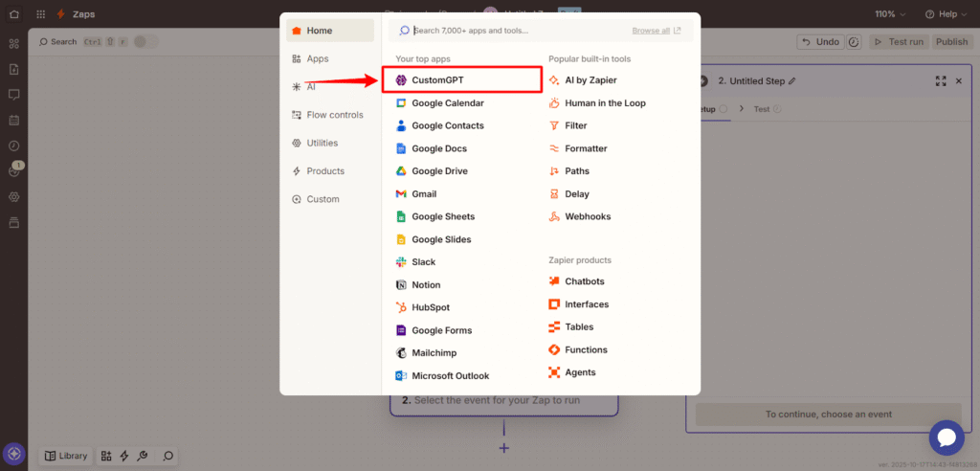980x471 pixels.
Task: Add a step with plus button
Action: (503, 448)
